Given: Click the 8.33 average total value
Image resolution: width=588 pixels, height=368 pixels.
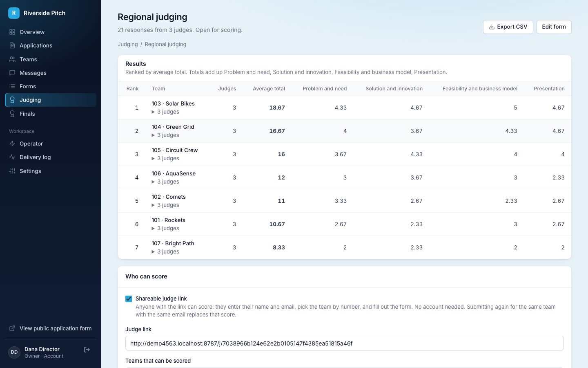Looking at the screenshot, I should tap(279, 247).
